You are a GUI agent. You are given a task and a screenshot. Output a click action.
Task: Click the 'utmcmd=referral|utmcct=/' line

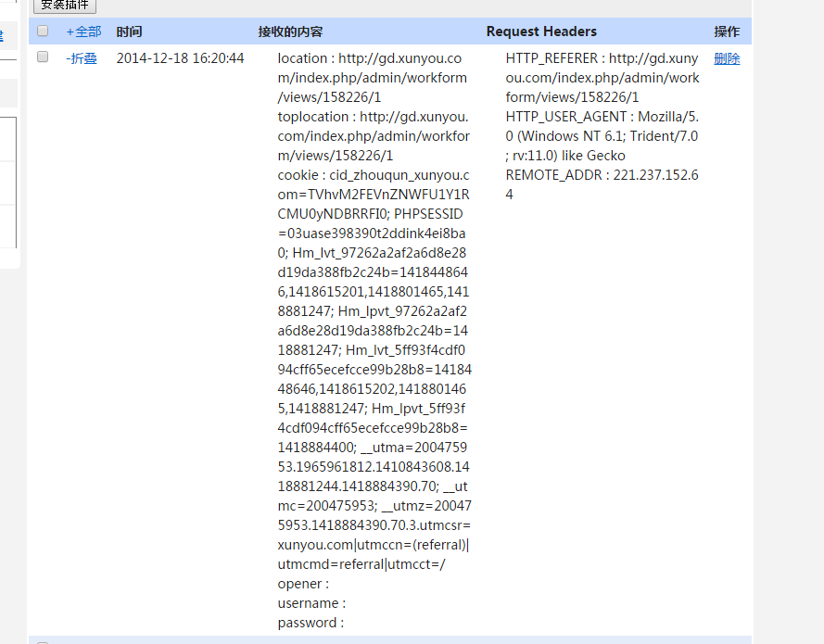361,564
